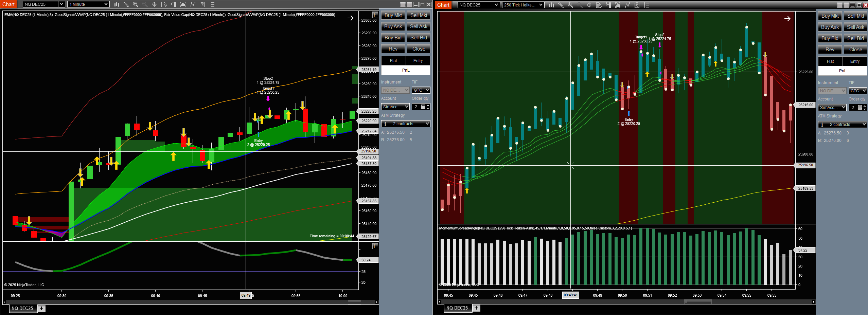The image size is (868, 315).
Task: Open the Data Box icon on left chart
Action: (x=164, y=4)
